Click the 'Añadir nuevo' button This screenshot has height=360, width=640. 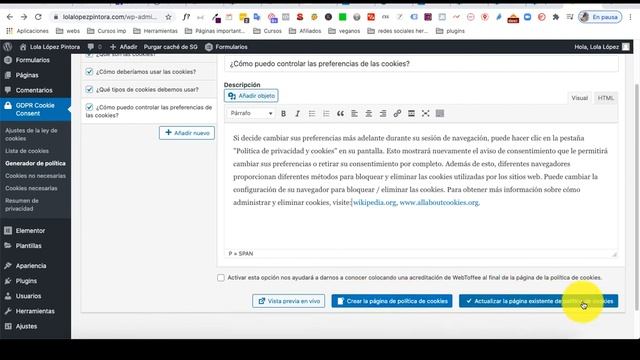pyautogui.click(x=187, y=133)
